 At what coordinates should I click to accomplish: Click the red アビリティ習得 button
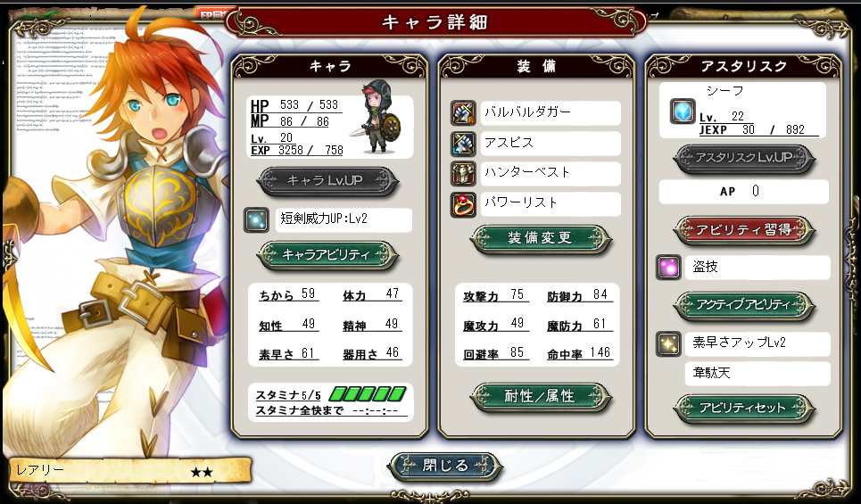744,230
